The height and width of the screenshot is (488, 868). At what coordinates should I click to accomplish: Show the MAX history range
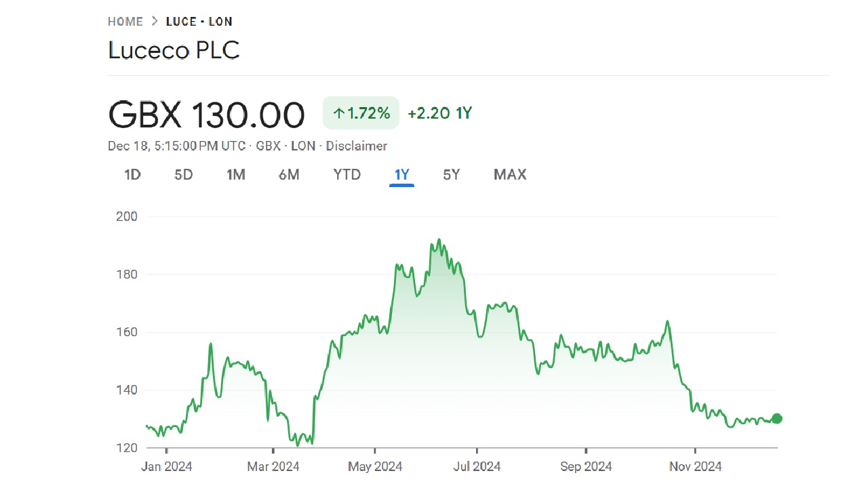pos(510,175)
